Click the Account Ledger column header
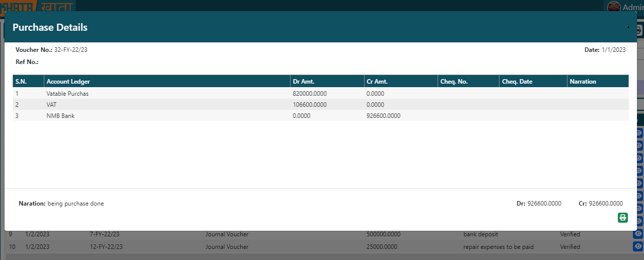644x260 pixels. (x=68, y=82)
